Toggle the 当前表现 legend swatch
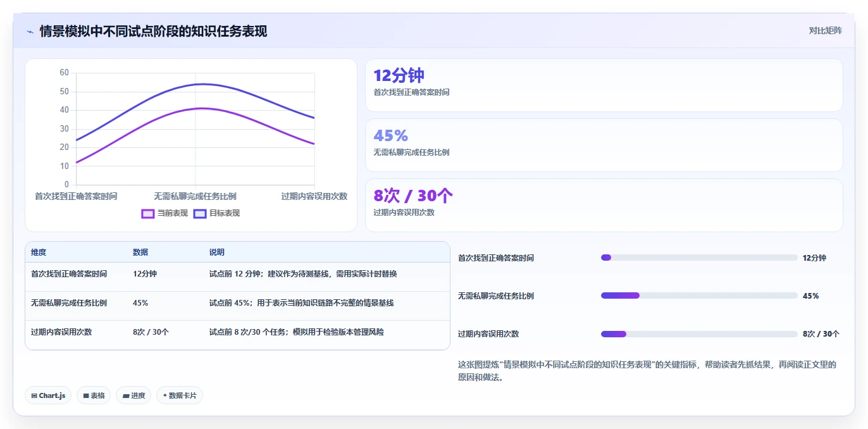 click(x=148, y=213)
